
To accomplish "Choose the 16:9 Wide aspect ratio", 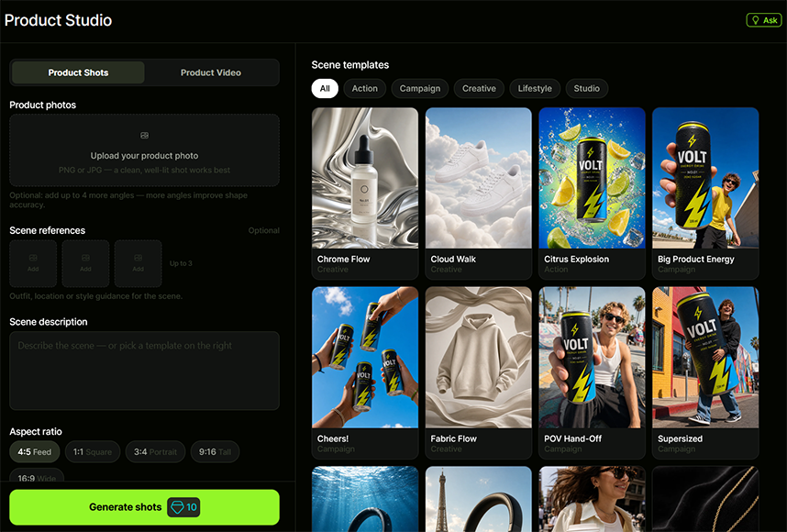I will [x=37, y=475].
